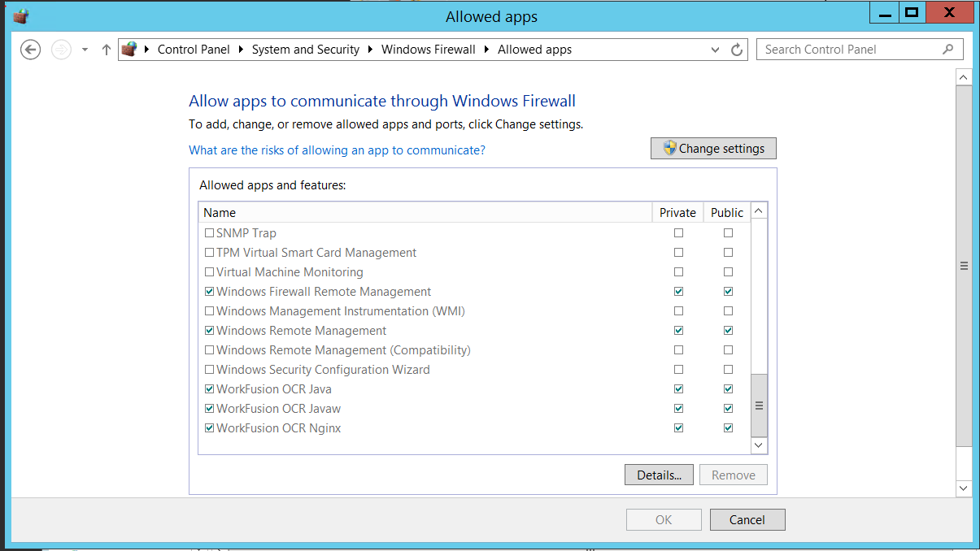980x551 pixels.
Task: Select Windows Firewall in the breadcrumb
Action: (x=429, y=50)
